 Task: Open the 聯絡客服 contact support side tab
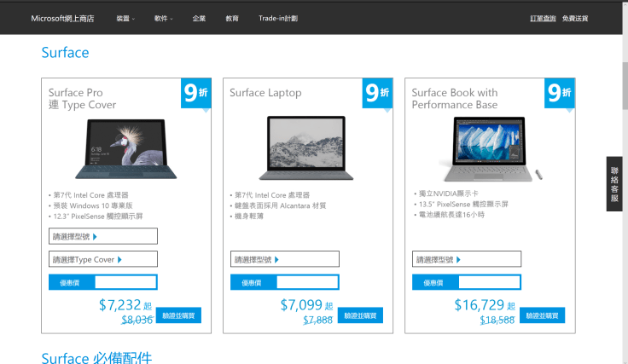click(614, 184)
